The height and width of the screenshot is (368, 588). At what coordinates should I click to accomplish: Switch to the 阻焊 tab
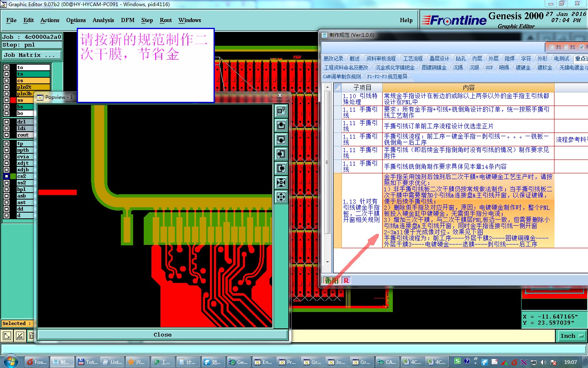[x=509, y=58]
